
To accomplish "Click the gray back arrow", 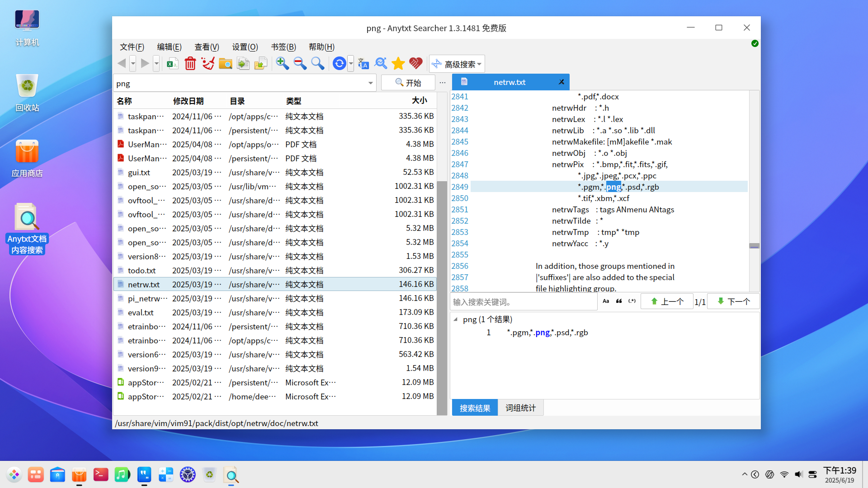I will pos(122,64).
